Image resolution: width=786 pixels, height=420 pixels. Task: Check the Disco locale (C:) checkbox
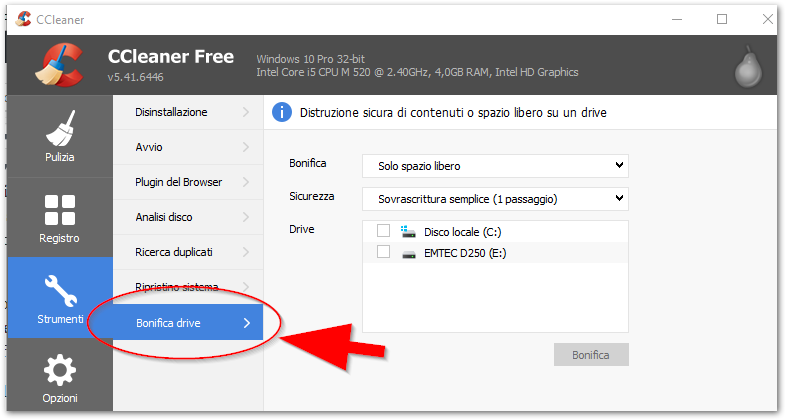tap(383, 231)
